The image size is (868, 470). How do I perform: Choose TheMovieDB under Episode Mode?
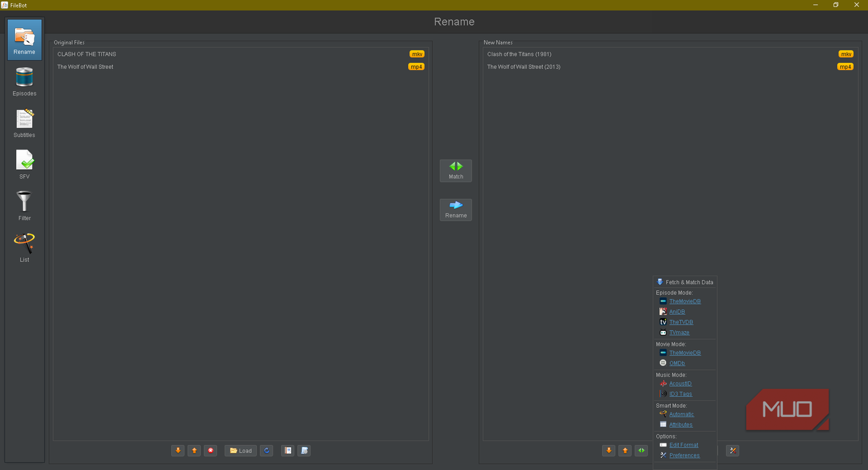click(x=685, y=301)
